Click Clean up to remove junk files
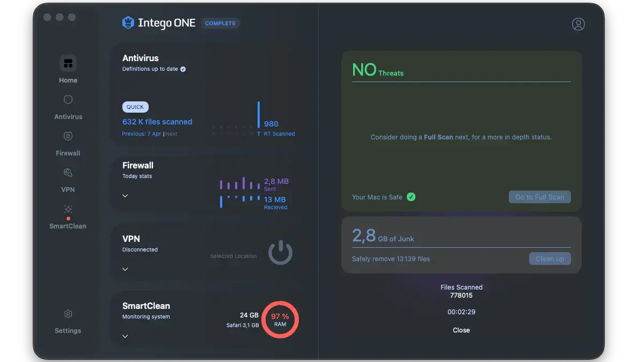644x362 pixels. click(x=550, y=258)
